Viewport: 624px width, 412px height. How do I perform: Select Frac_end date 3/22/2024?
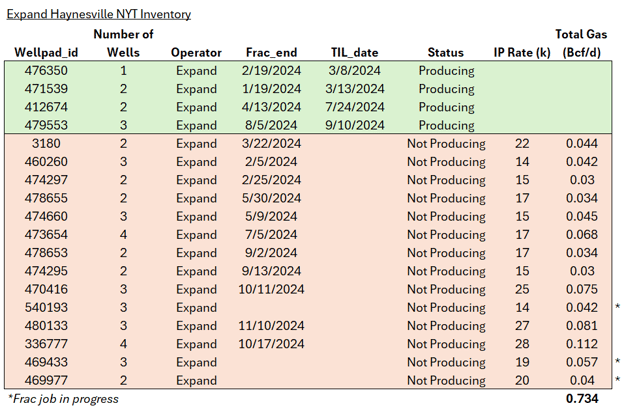click(271, 144)
